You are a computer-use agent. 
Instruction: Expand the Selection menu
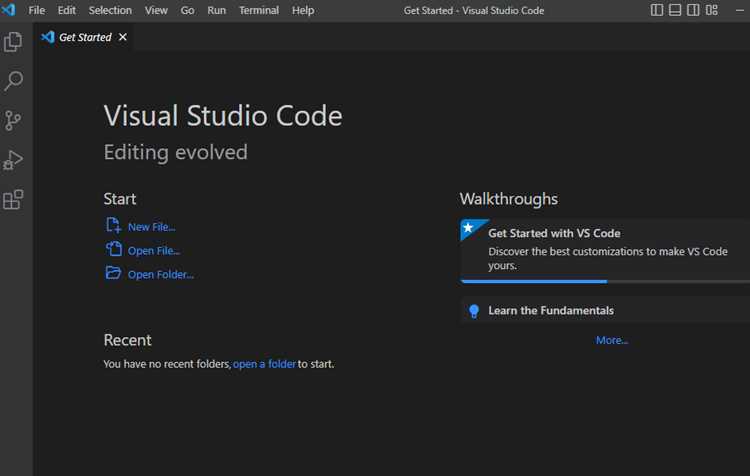(x=110, y=10)
